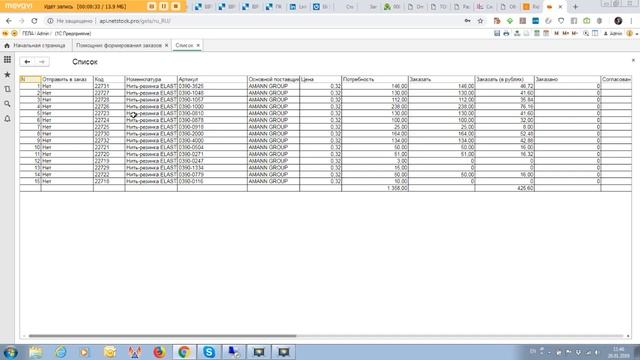Click the M memory button in 1C toolbar
The height and width of the screenshot is (360, 640).
[557, 33]
